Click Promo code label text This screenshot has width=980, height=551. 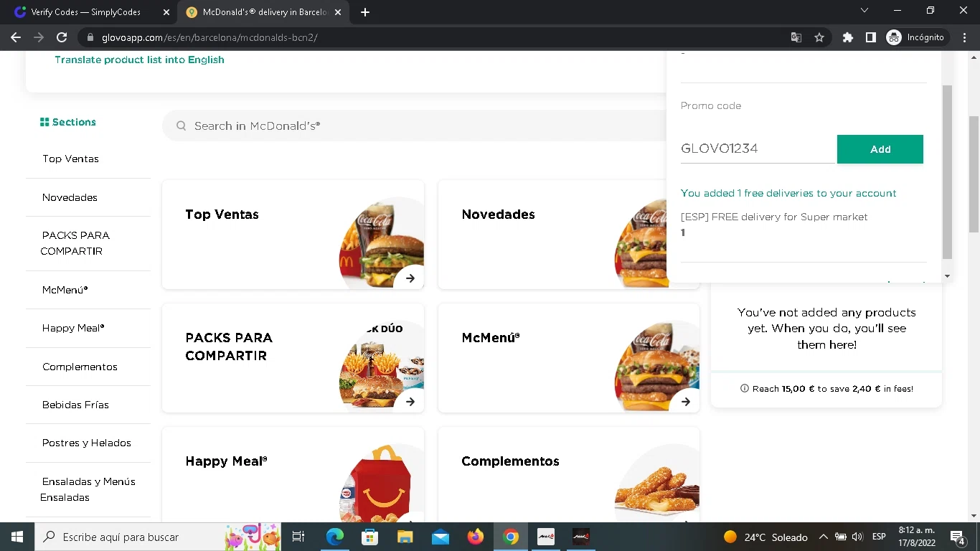tap(711, 105)
